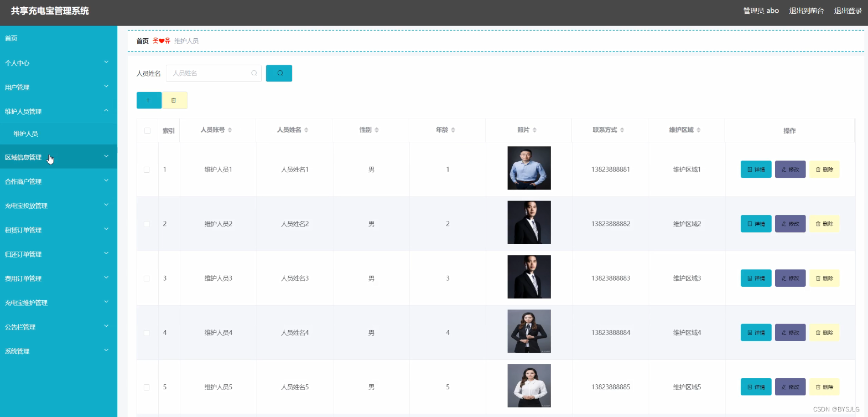
Task: Click 退出到前台 in header
Action: [x=806, y=11]
